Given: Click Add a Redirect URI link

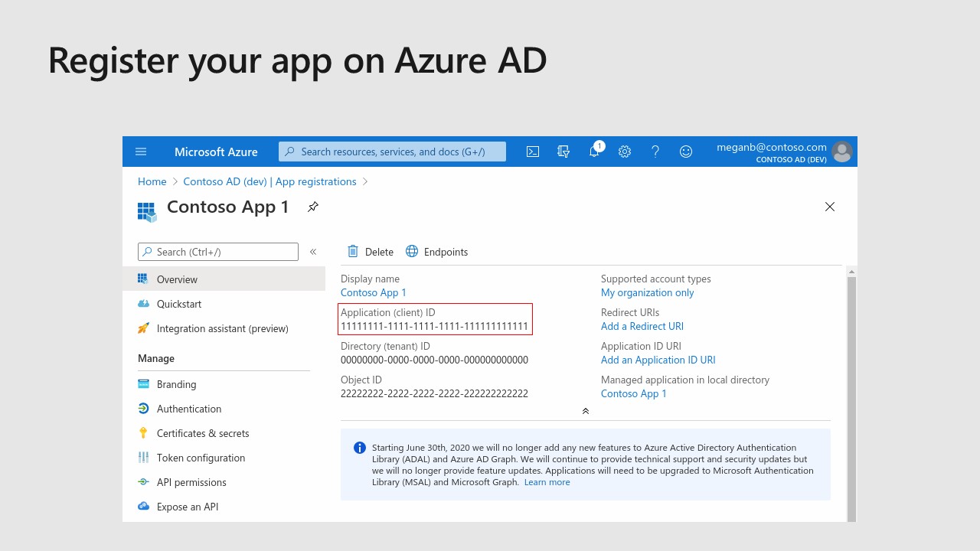Looking at the screenshot, I should (x=642, y=326).
